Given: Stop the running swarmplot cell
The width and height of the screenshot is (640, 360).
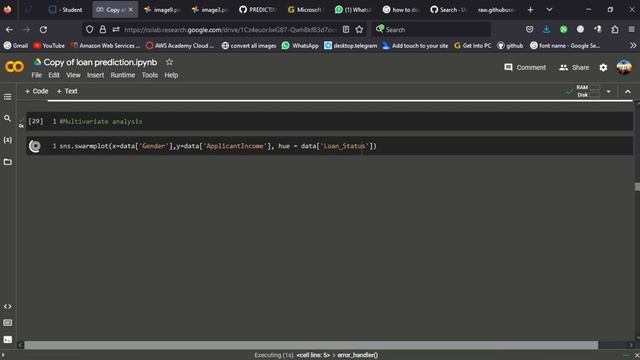Looking at the screenshot, I should click(35, 146).
